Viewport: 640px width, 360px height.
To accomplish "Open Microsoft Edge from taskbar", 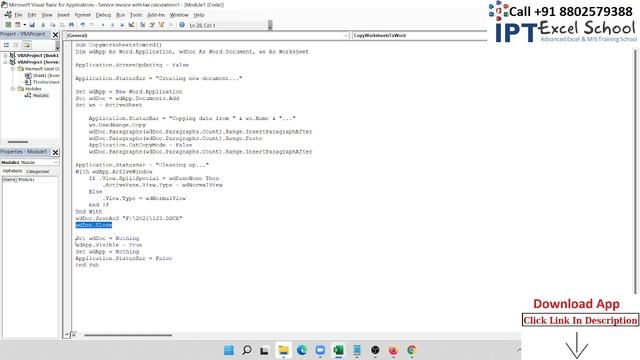I will (302, 350).
